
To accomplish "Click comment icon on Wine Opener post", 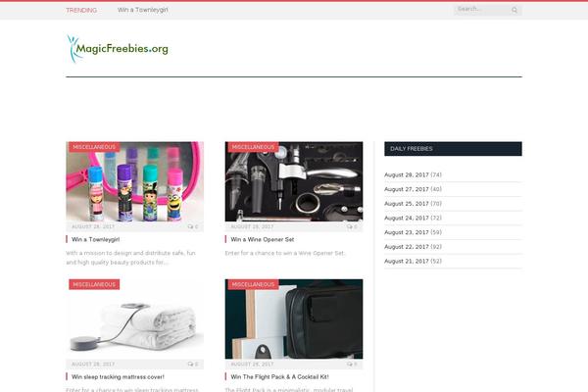I will pos(351,226).
